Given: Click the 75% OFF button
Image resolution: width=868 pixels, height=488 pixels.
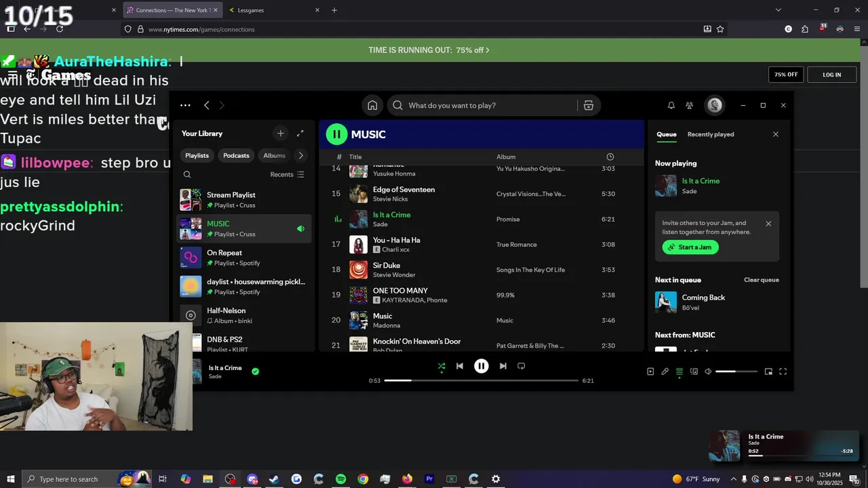Looking at the screenshot, I should tap(786, 75).
